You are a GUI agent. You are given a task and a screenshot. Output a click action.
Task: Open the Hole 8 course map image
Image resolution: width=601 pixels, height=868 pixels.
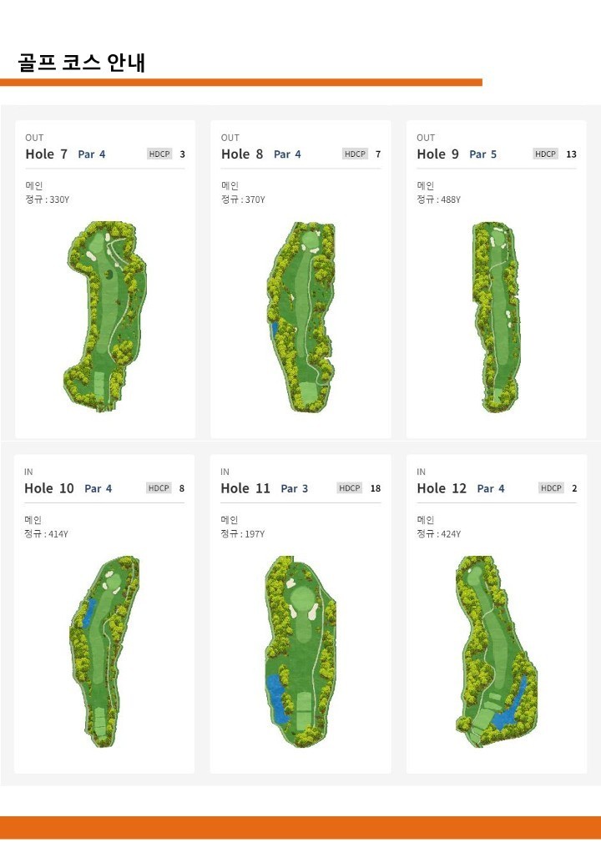(300, 317)
